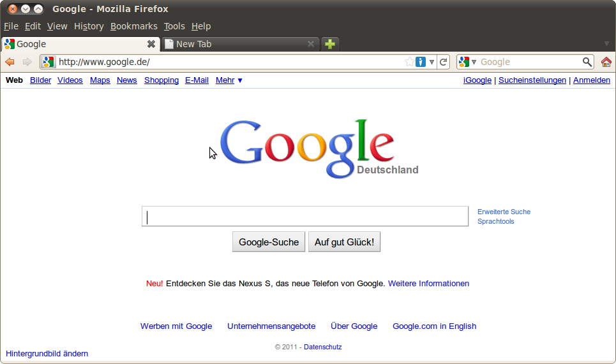Image resolution: width=616 pixels, height=364 pixels.
Task: Open the News link
Action: (x=127, y=80)
